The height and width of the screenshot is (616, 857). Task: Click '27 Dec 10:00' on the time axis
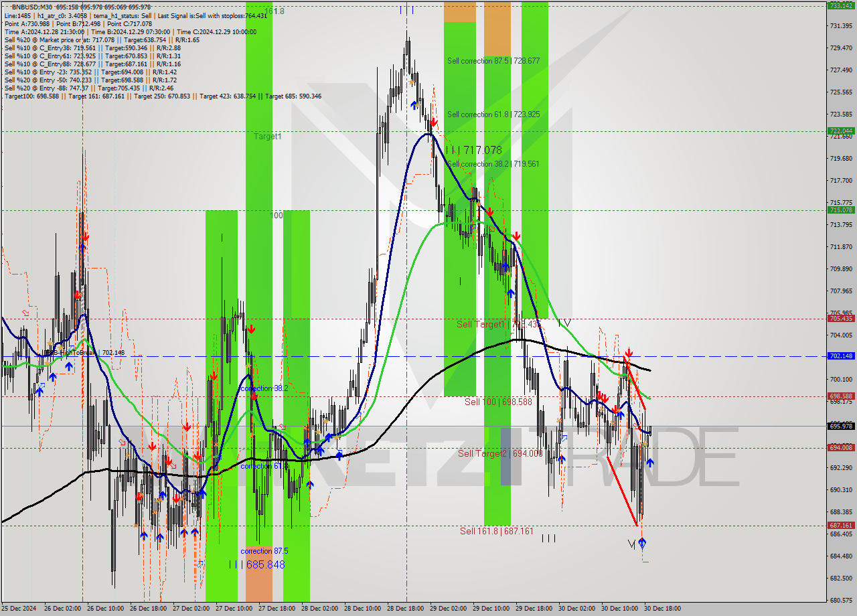click(234, 609)
